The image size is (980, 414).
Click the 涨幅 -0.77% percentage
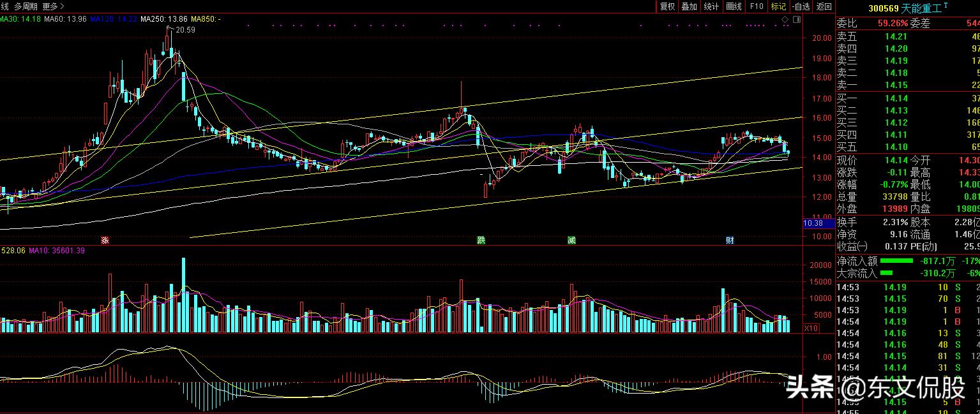893,184
